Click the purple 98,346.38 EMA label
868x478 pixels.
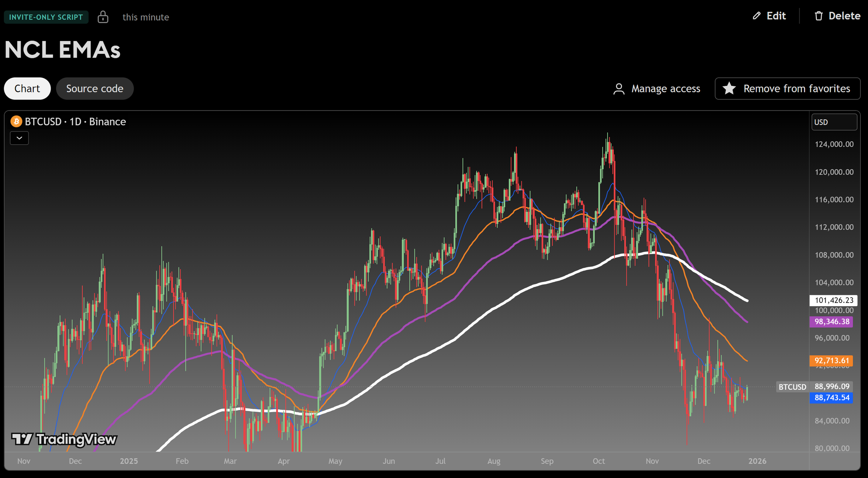point(832,322)
